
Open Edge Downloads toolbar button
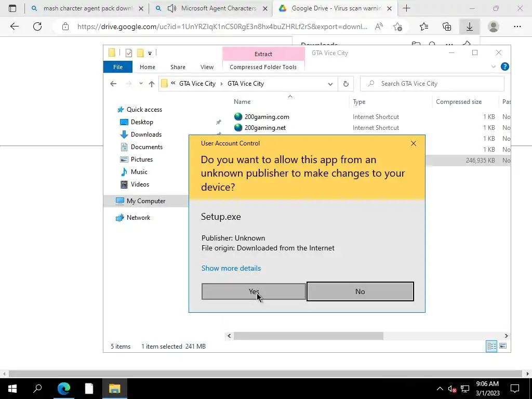click(470, 26)
